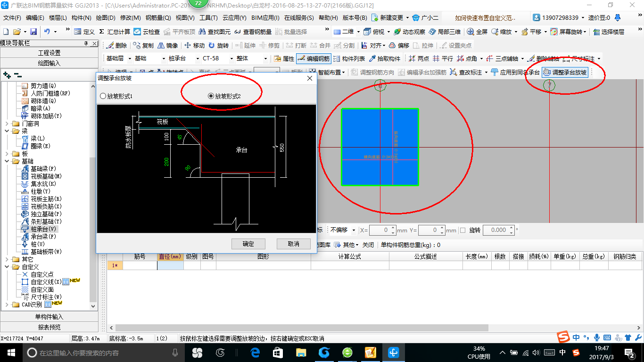Click 全屏 full screen tool
Image resolution: width=644 pixels, height=362 pixels.
pos(478,32)
